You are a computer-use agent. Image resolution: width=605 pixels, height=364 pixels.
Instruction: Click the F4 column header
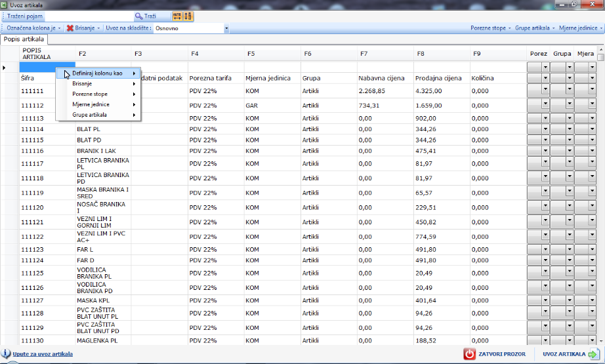pos(216,54)
